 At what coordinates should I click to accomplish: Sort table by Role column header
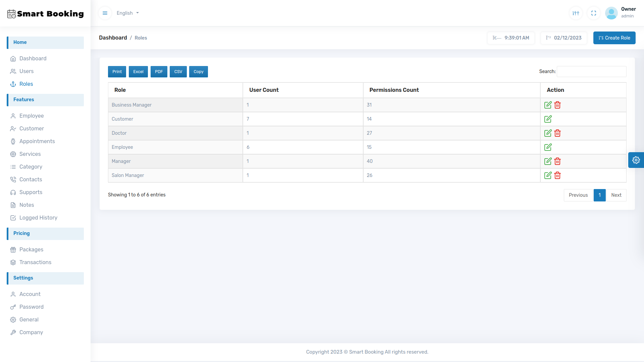point(120,90)
